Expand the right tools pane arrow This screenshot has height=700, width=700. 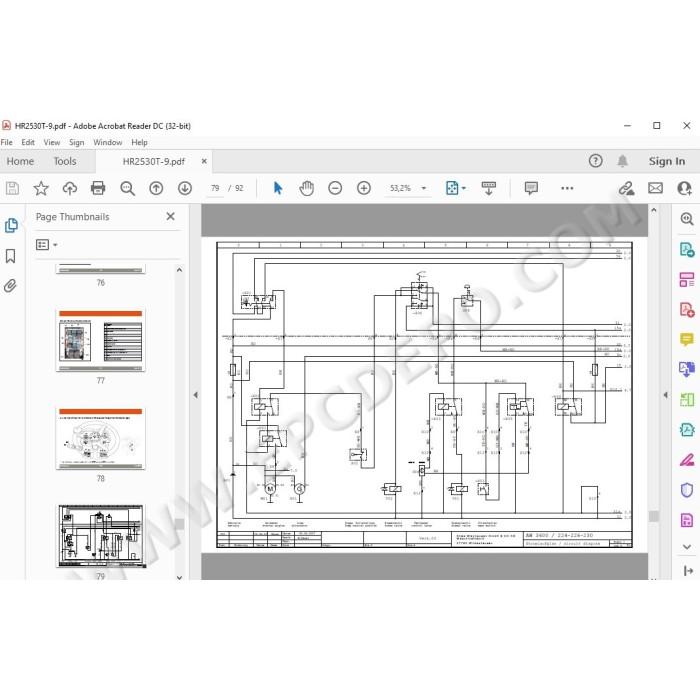click(x=665, y=395)
